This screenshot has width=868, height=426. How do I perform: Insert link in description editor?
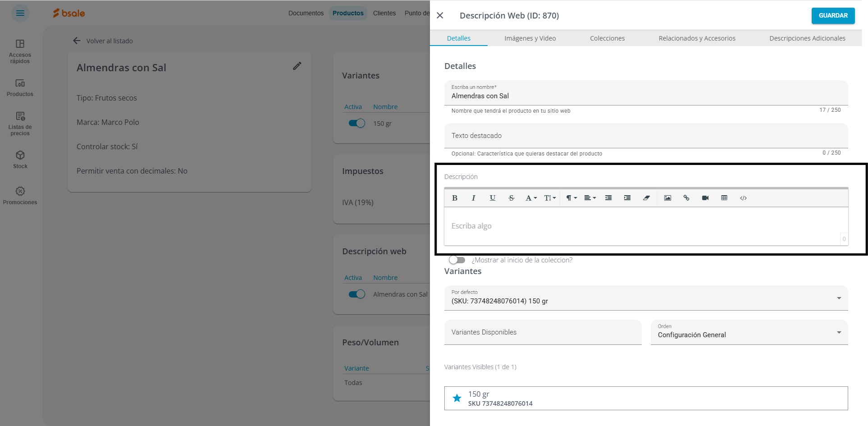[x=686, y=198]
